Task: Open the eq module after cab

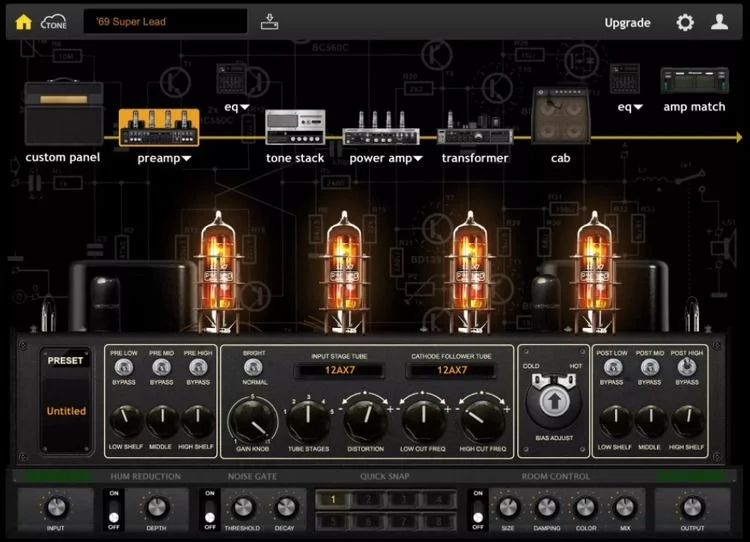Action: pyautogui.click(x=625, y=79)
